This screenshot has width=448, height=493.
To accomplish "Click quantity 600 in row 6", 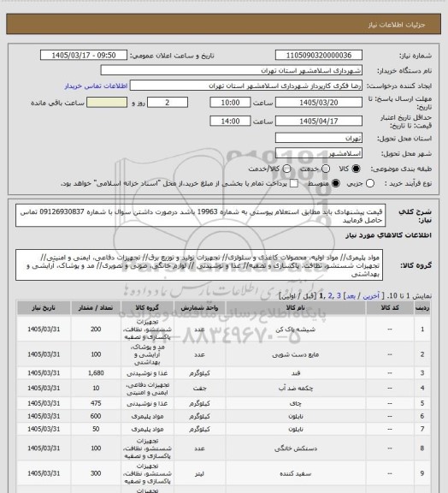I will 96,416.
